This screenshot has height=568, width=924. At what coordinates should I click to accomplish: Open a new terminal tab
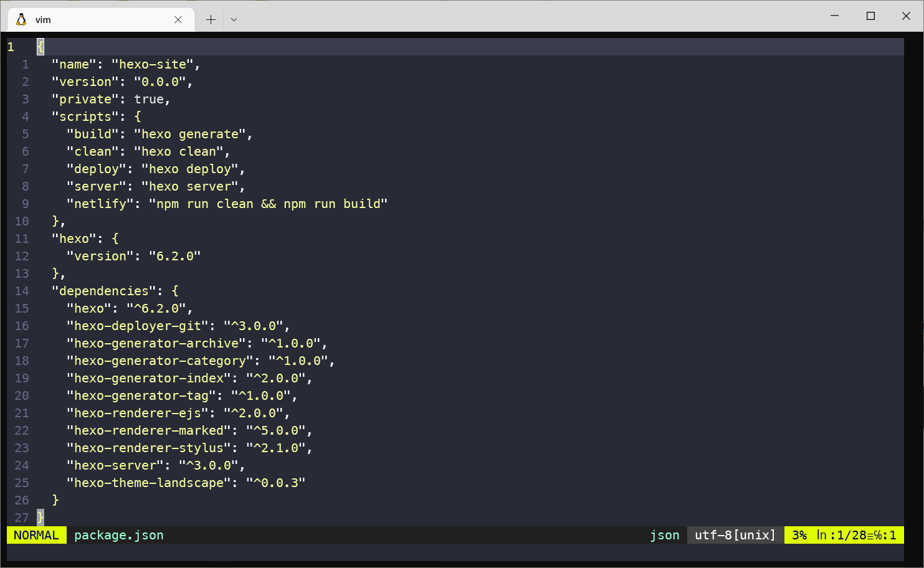pyautogui.click(x=211, y=19)
